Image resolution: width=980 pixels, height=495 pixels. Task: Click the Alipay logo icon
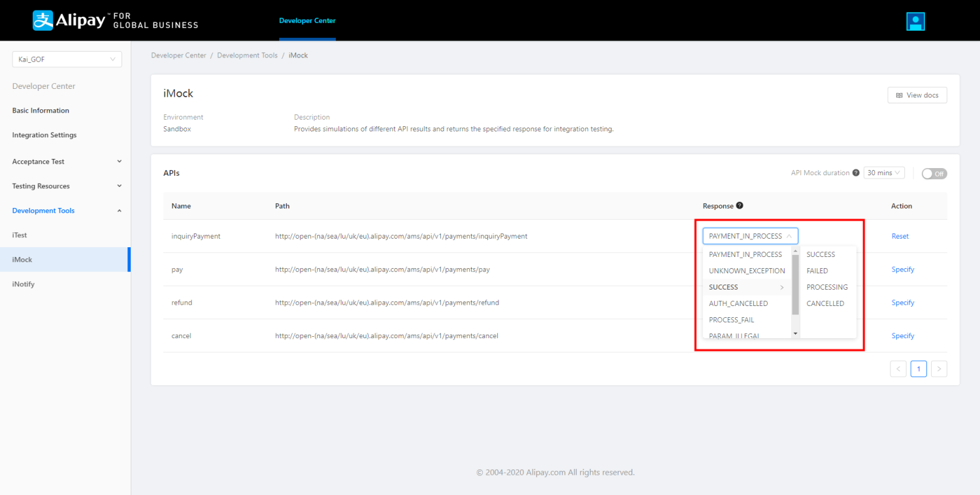42,21
